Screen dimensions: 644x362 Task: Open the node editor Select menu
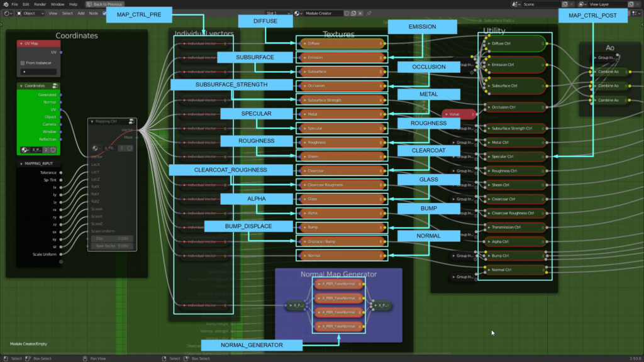pyautogui.click(x=67, y=13)
